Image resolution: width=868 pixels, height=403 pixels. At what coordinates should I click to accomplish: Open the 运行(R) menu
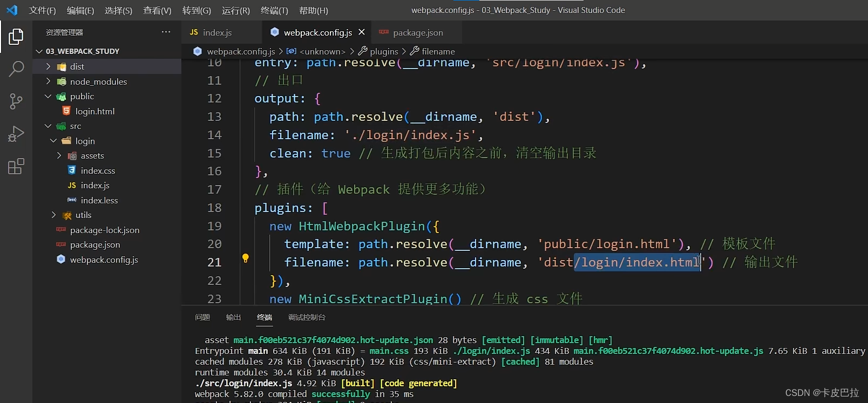[x=236, y=10]
